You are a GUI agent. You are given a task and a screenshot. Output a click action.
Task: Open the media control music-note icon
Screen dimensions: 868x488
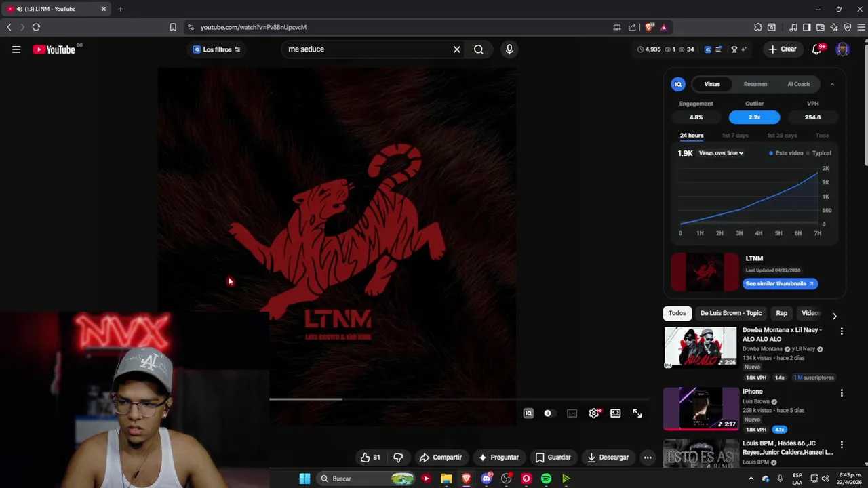793,27
